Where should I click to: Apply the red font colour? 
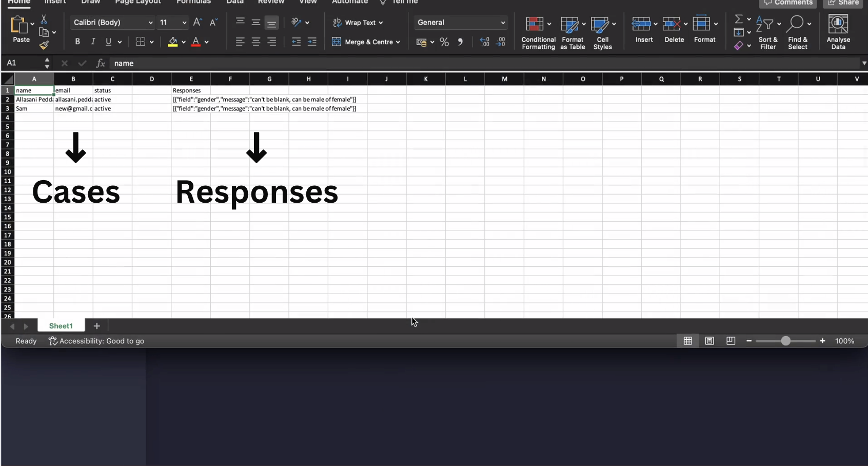pos(195,42)
